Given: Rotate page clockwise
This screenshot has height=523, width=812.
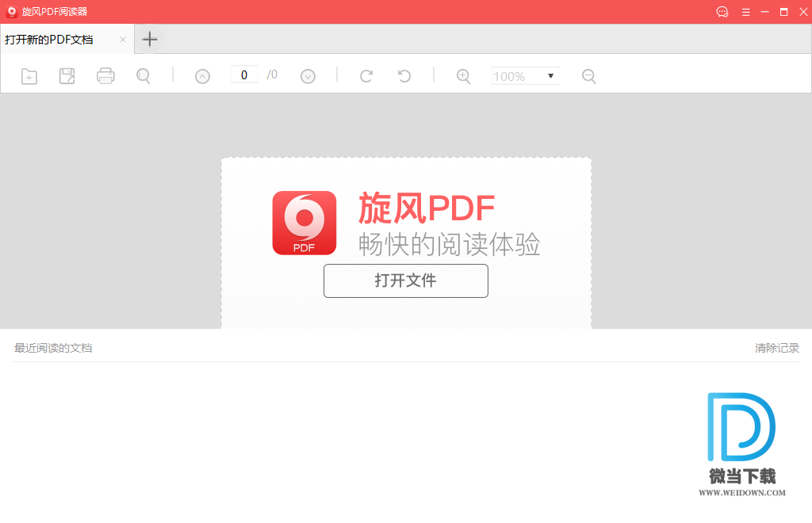Looking at the screenshot, I should (x=366, y=76).
